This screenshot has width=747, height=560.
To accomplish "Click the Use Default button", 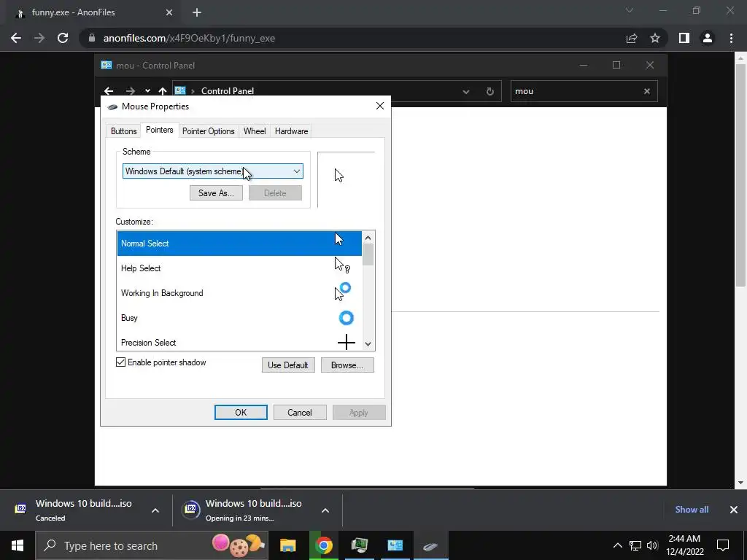I will coord(288,365).
